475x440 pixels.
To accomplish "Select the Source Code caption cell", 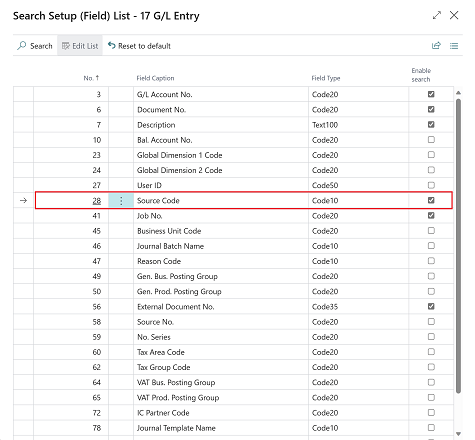I will pyautogui.click(x=221, y=201).
